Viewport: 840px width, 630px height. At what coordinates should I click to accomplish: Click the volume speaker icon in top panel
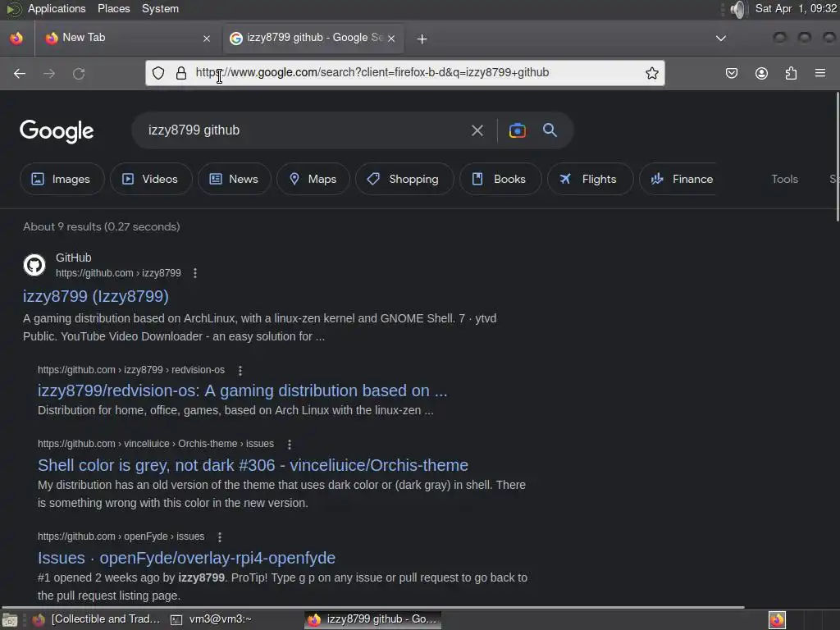click(x=738, y=9)
